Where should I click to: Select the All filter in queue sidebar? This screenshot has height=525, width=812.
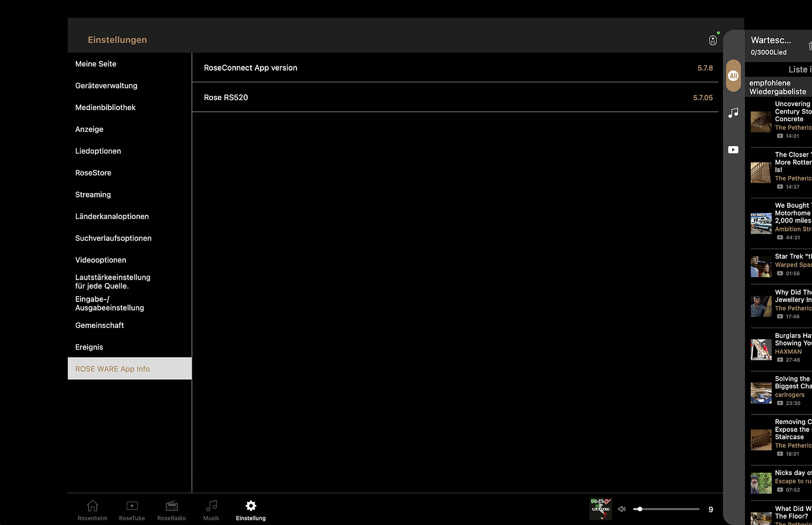pyautogui.click(x=733, y=75)
